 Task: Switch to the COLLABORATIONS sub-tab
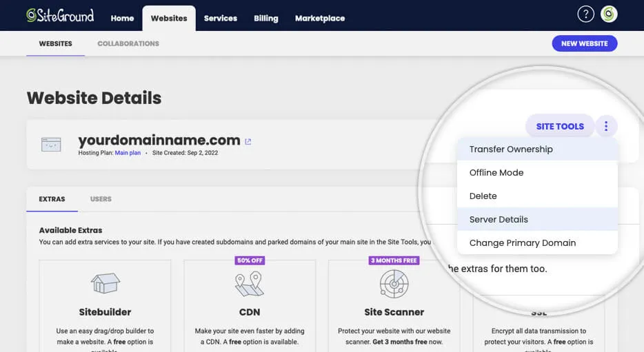coord(128,43)
